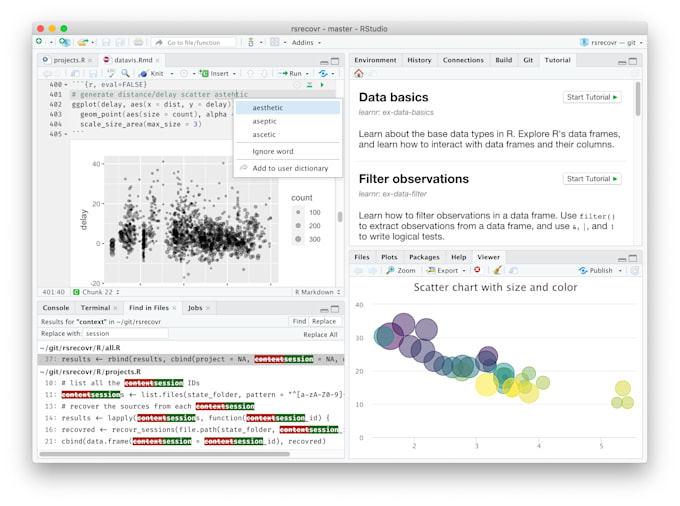Image resolution: width=680 pixels, height=506 pixels.
Task: Click the Zoom button in Viewer
Action: point(401,270)
